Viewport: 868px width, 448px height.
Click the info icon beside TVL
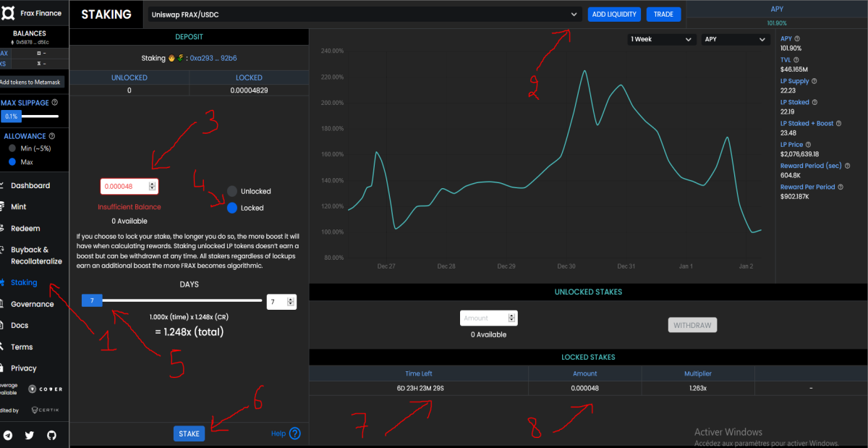click(x=796, y=60)
